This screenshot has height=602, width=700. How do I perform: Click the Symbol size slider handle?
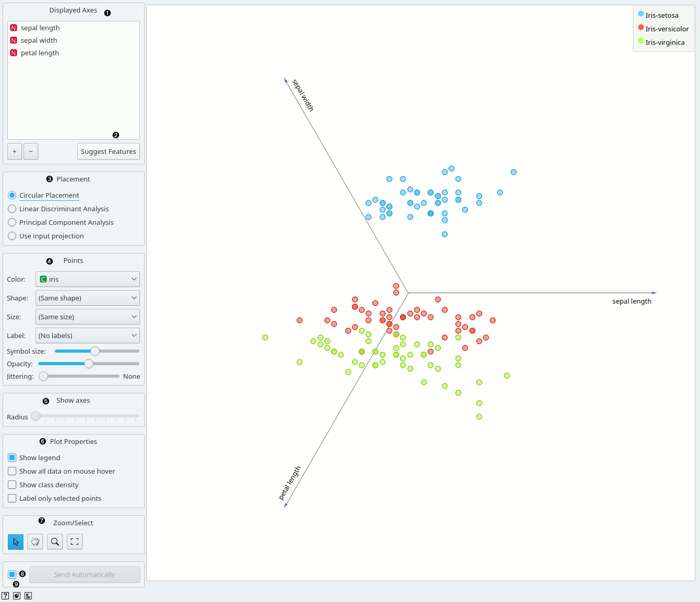click(95, 351)
